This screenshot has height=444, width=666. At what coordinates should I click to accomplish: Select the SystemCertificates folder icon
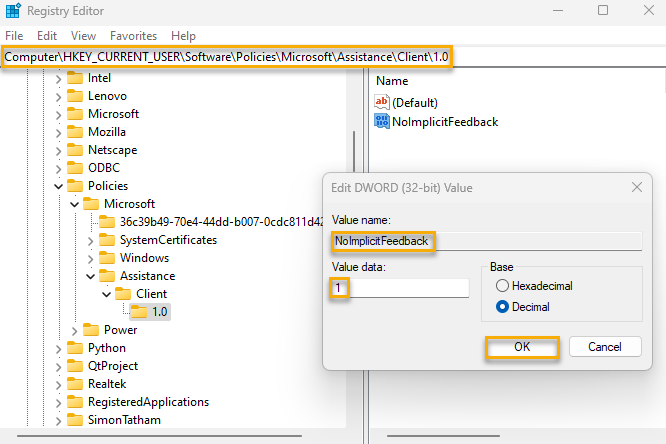[x=107, y=240]
